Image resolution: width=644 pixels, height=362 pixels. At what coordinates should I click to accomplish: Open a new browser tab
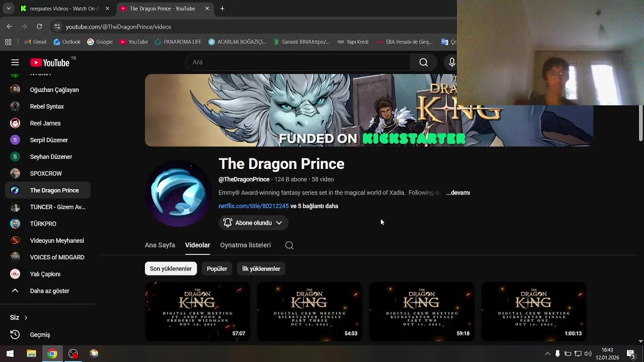[x=222, y=9]
